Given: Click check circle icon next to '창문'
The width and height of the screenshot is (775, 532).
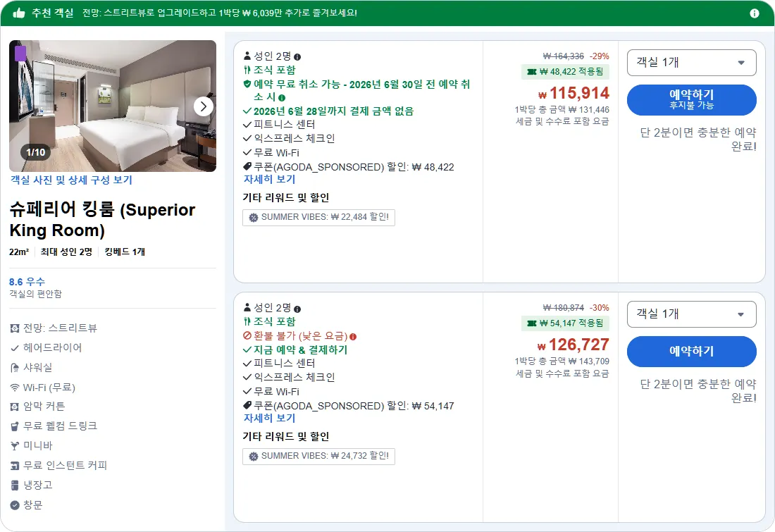Looking at the screenshot, I should point(15,505).
